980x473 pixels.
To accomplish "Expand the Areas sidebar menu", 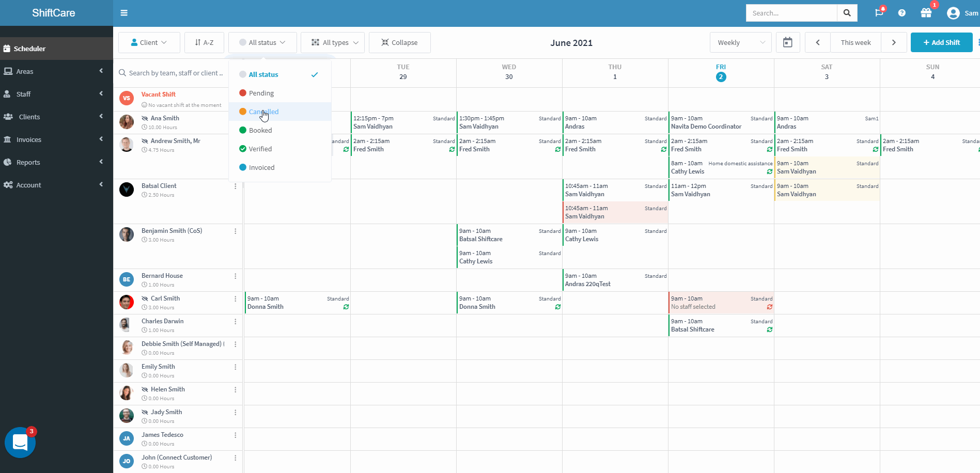I will tap(56, 71).
